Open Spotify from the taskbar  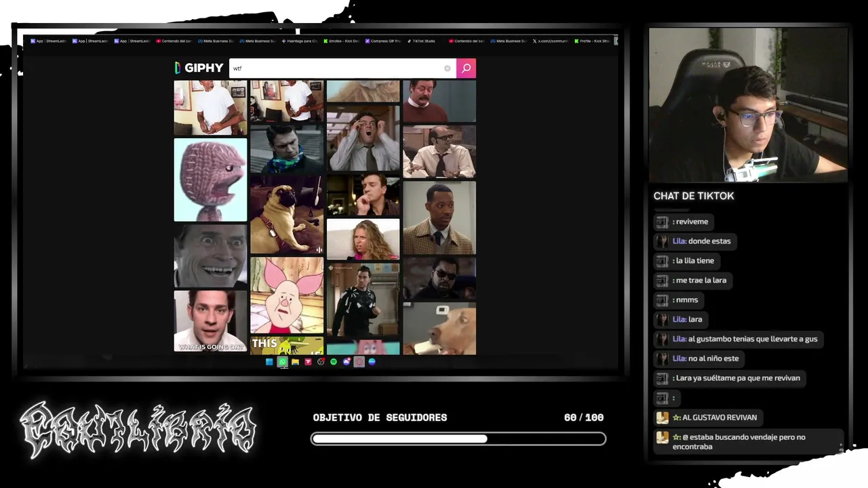click(x=334, y=362)
